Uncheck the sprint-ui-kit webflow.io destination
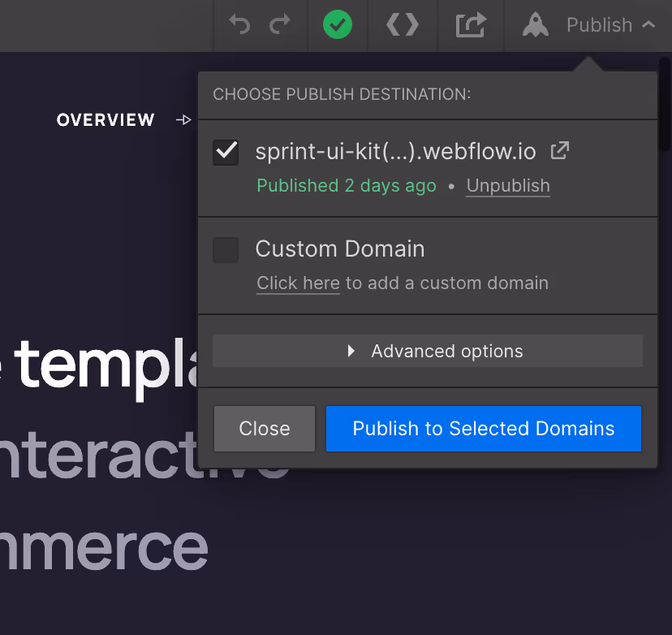The width and height of the screenshot is (672, 635). tap(226, 152)
